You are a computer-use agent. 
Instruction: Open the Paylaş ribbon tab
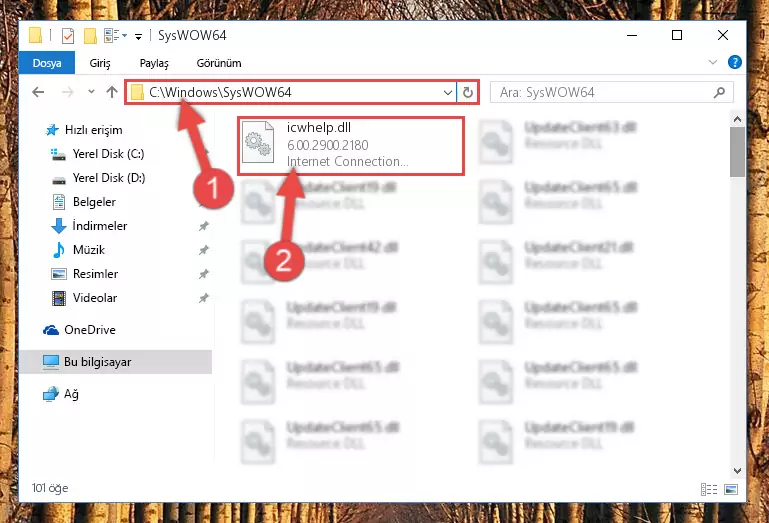pos(154,63)
